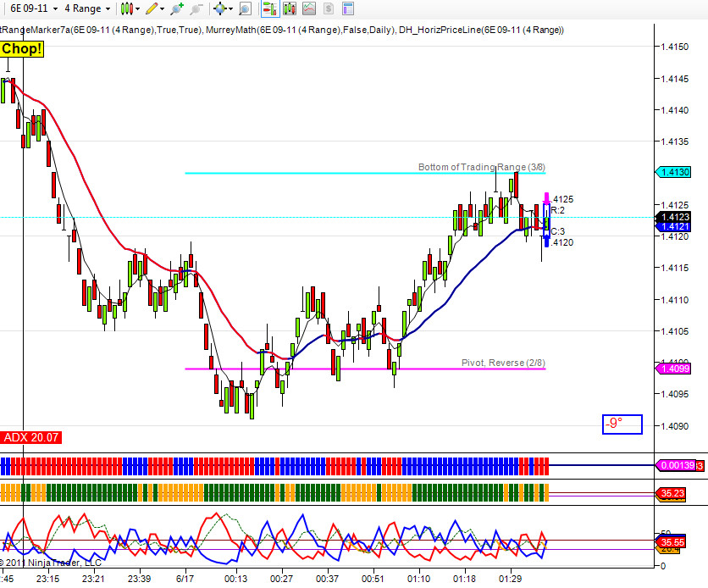The image size is (708, 588).
Task: Click the 00:37 time axis label
Action: (x=327, y=579)
